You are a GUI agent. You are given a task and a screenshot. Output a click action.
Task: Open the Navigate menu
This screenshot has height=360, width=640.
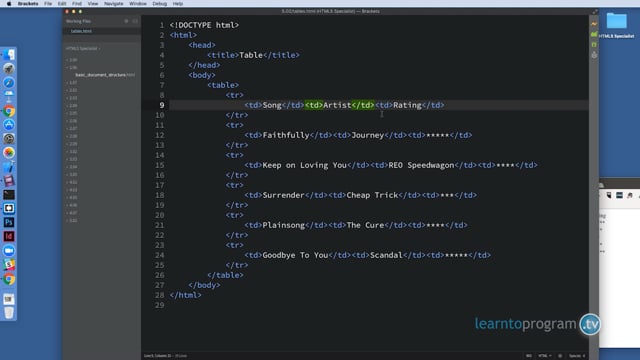(x=113, y=4)
